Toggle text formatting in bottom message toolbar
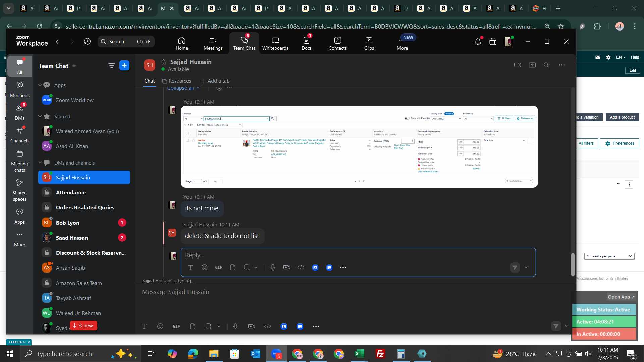Screen dimensions: 644x362 144,326
